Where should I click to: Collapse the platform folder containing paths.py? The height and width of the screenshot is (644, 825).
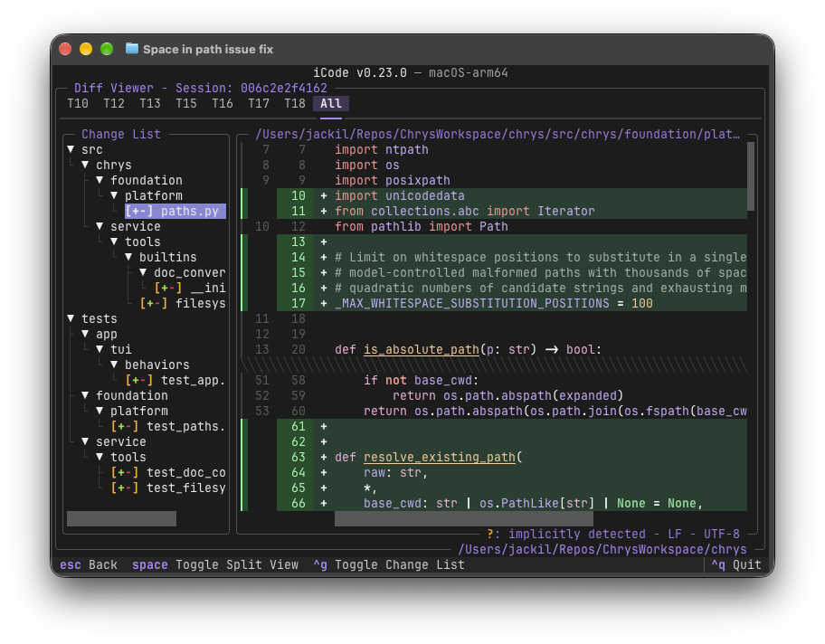click(x=114, y=195)
